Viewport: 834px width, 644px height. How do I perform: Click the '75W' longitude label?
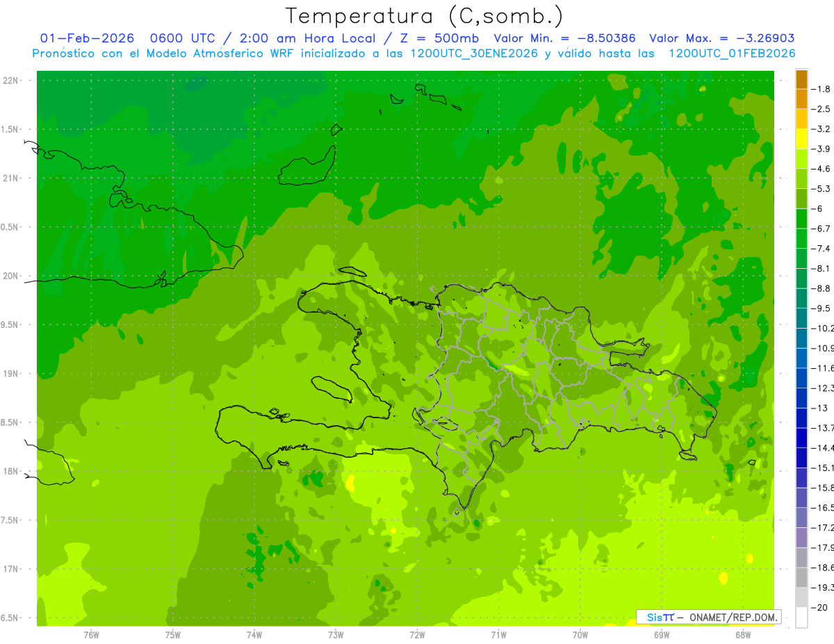point(173,634)
